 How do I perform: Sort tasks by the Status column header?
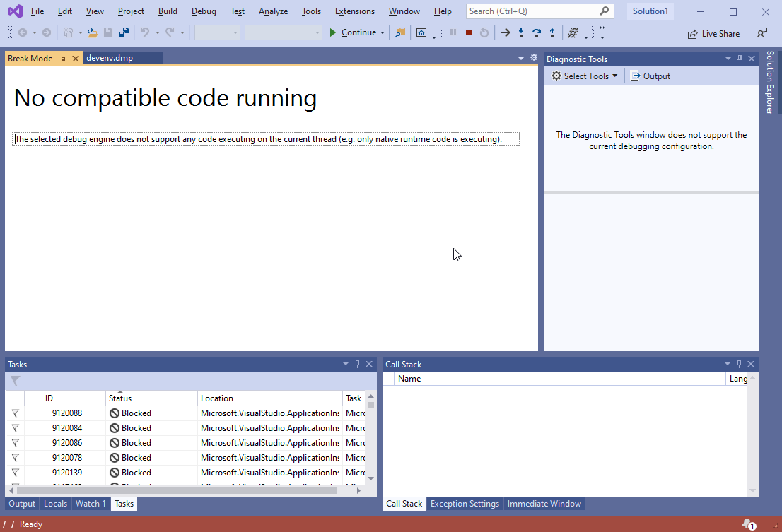(151, 398)
